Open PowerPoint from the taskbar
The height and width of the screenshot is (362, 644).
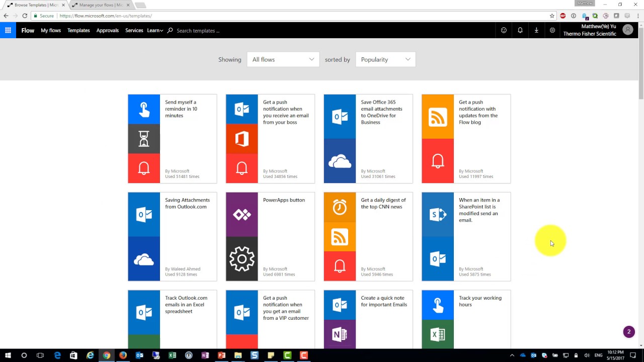pos(221,355)
